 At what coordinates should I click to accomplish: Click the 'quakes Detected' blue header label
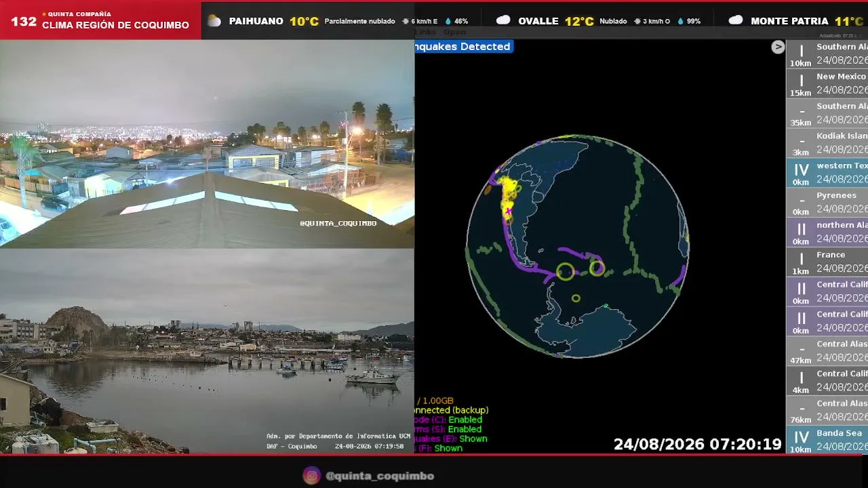point(464,47)
